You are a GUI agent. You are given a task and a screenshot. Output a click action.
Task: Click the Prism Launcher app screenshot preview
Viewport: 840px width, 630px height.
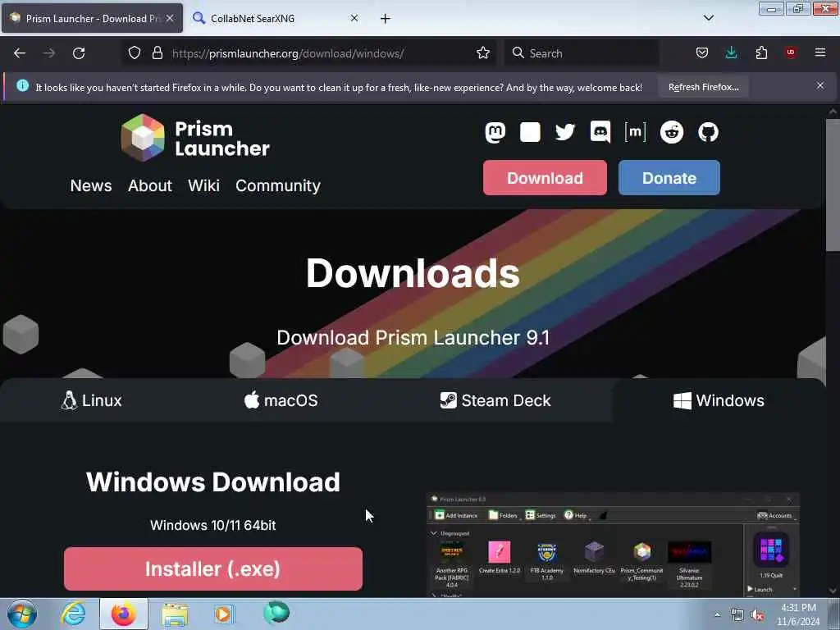[613, 545]
